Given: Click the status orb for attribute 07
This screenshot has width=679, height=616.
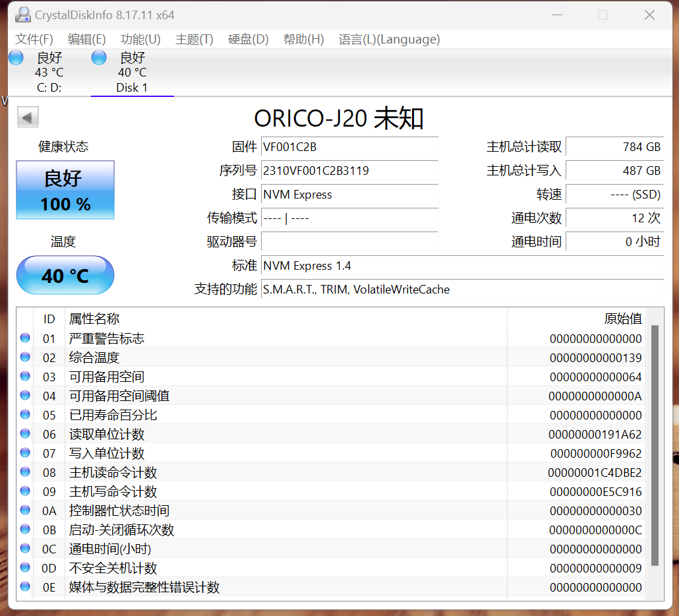Looking at the screenshot, I should (x=25, y=452).
